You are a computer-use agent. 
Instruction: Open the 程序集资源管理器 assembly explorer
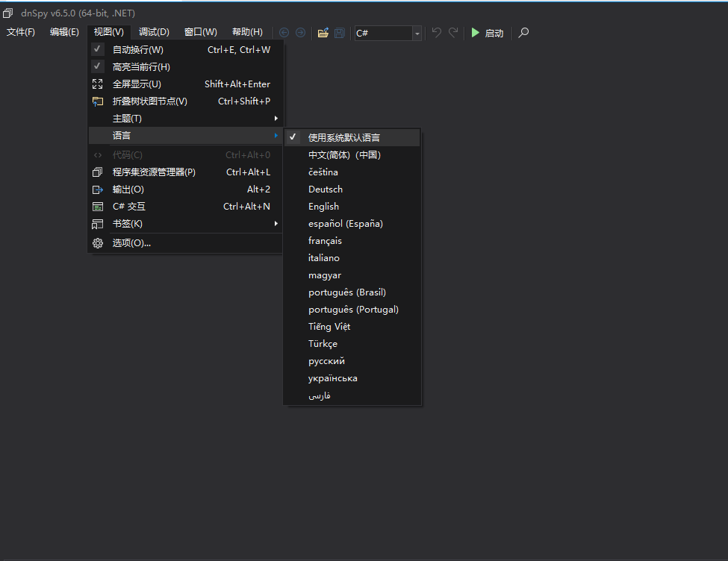point(154,172)
